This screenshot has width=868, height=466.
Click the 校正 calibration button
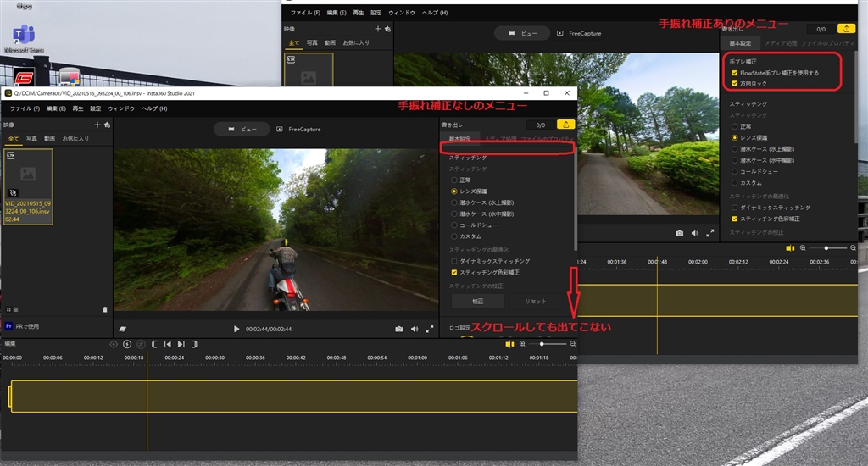pos(477,301)
